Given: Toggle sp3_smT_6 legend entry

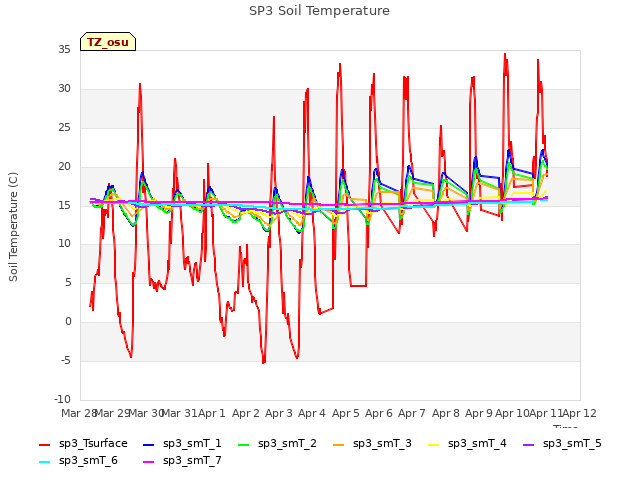Looking at the screenshot, I should point(78,461).
